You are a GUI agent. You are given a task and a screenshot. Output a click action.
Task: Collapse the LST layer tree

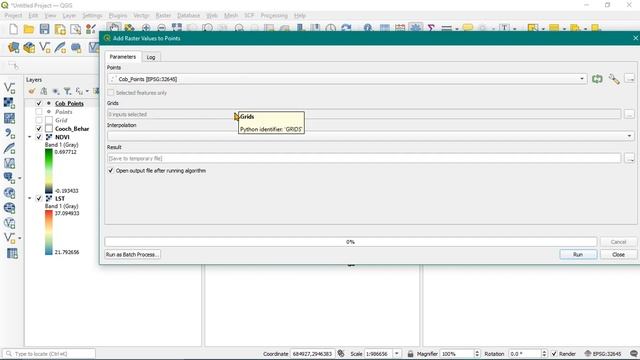pos(29,198)
